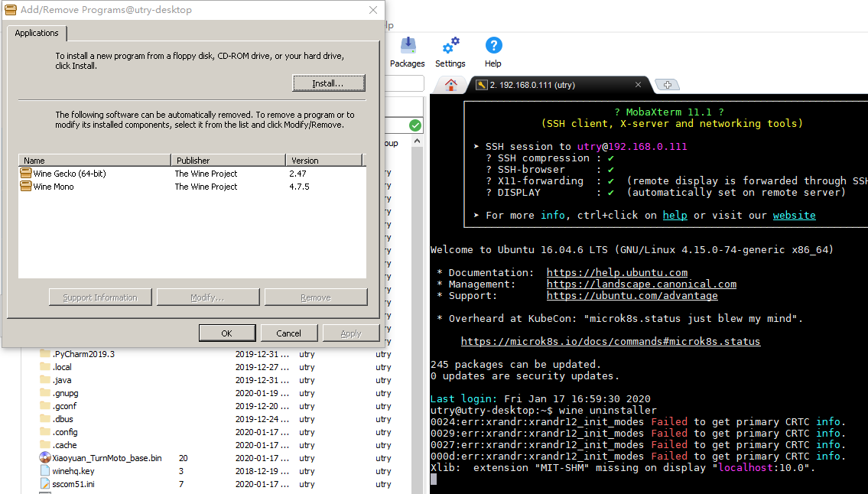Sort programs by the Version column header
The height and width of the screenshot is (494, 868).
click(x=323, y=160)
